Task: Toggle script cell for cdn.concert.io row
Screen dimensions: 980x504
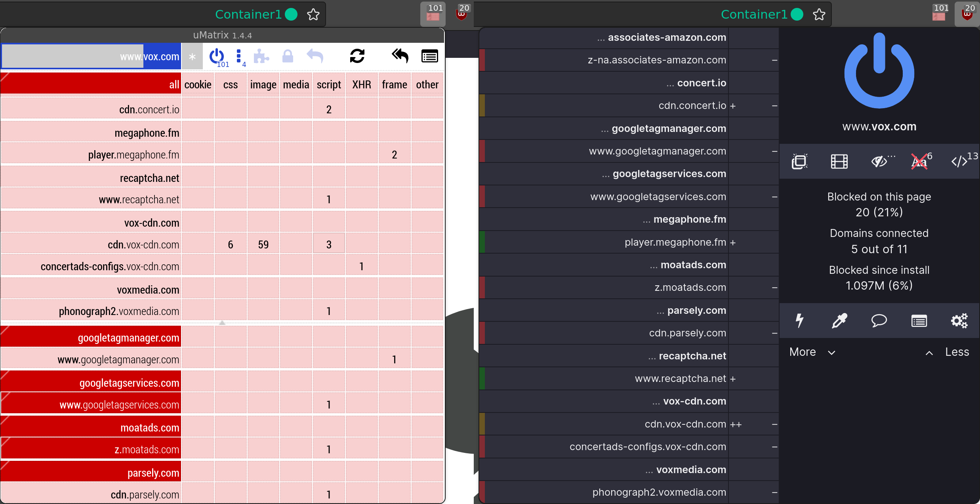Action: pos(329,109)
